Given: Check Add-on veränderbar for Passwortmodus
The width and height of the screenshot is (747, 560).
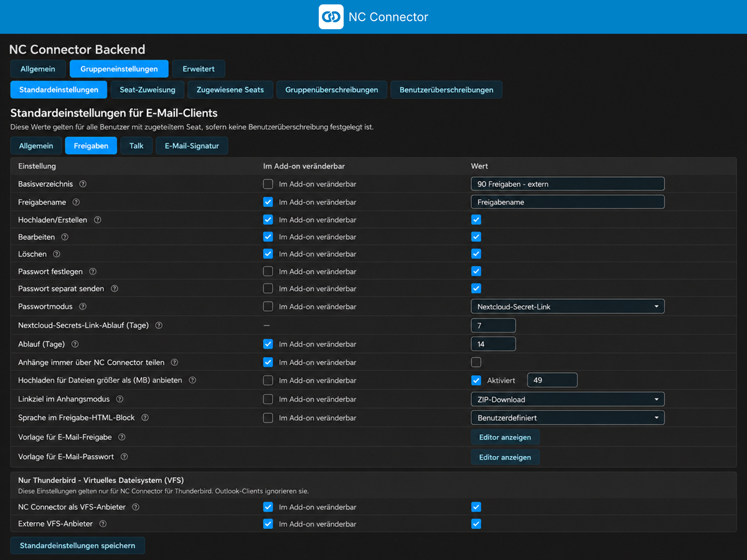Looking at the screenshot, I should tap(268, 307).
